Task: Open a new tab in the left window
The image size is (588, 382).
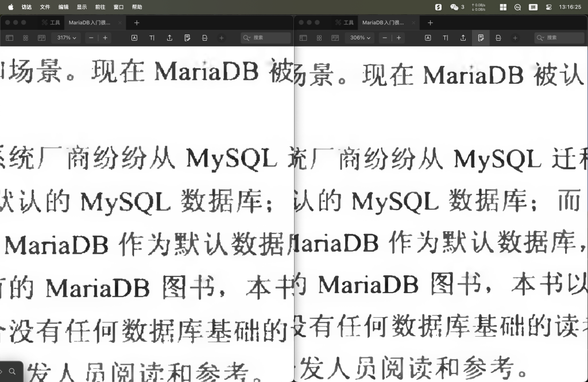Action: 137,22
